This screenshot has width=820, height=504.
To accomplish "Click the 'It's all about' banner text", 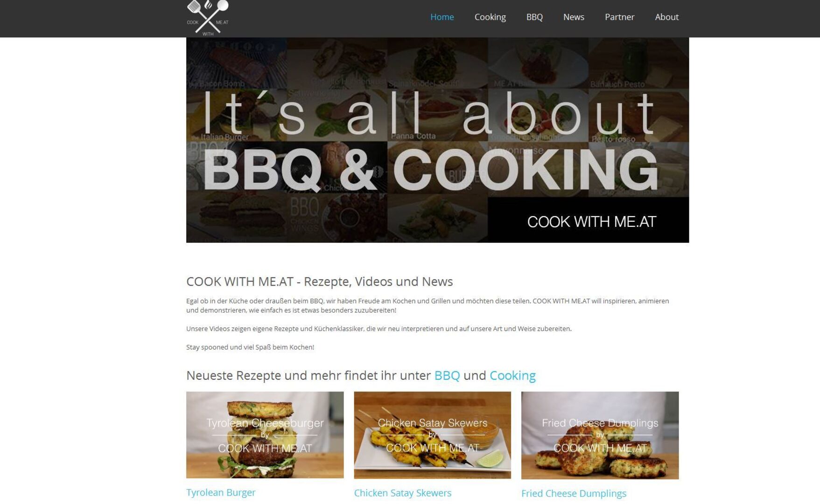I will [429, 113].
